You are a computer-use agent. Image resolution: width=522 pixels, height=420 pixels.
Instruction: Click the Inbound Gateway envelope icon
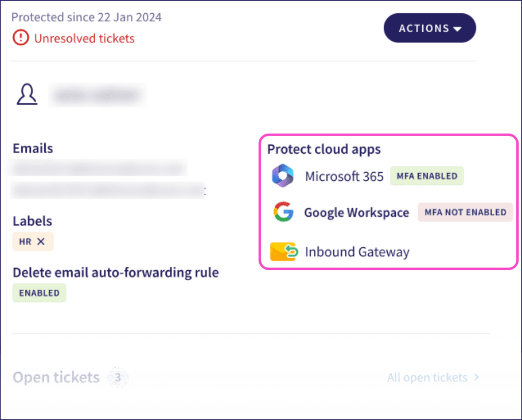pyautogui.click(x=283, y=252)
